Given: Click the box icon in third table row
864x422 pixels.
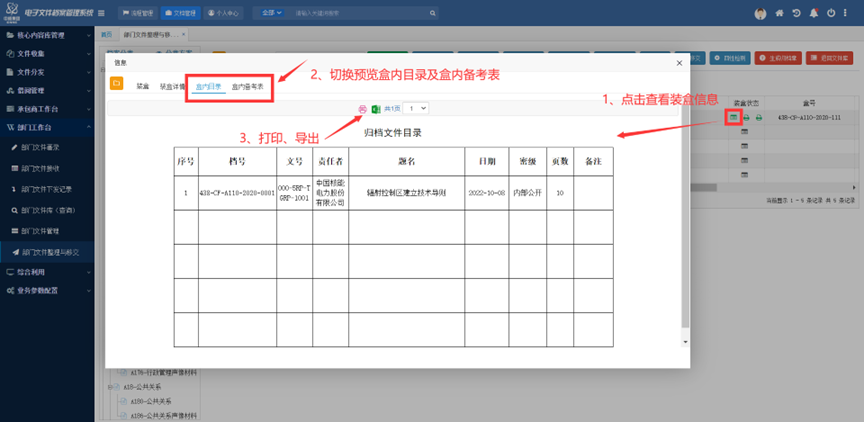Looking at the screenshot, I should (744, 146).
